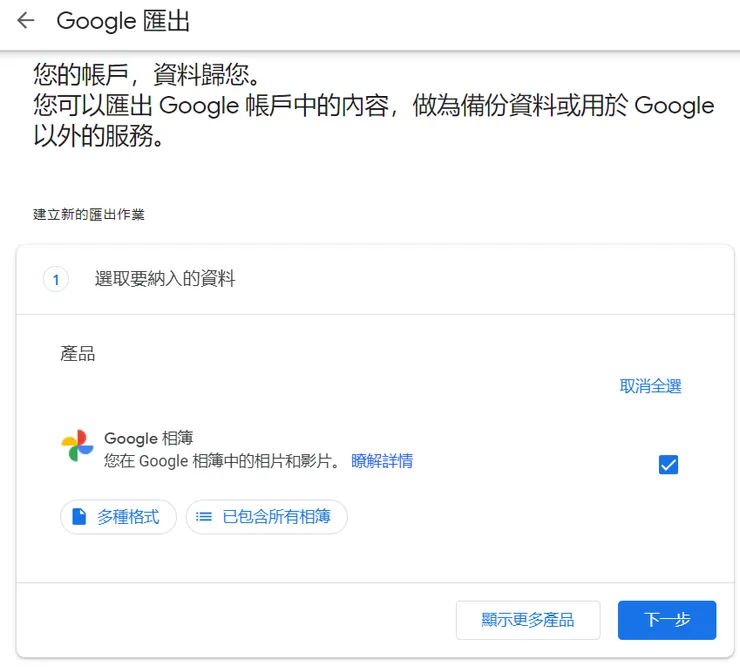740x667 pixels.
Task: Uncheck the Google 相簿 checkbox
Action: [668, 464]
